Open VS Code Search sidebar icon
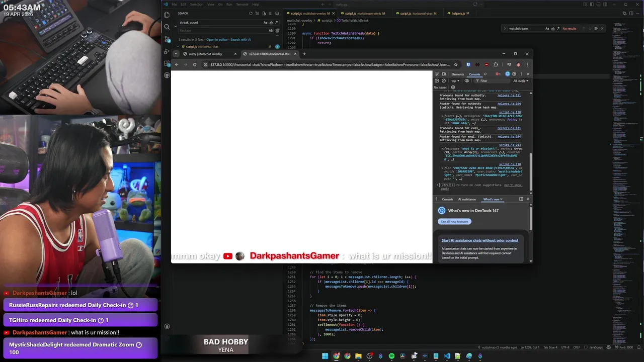This screenshot has height=362, width=644. point(167,27)
